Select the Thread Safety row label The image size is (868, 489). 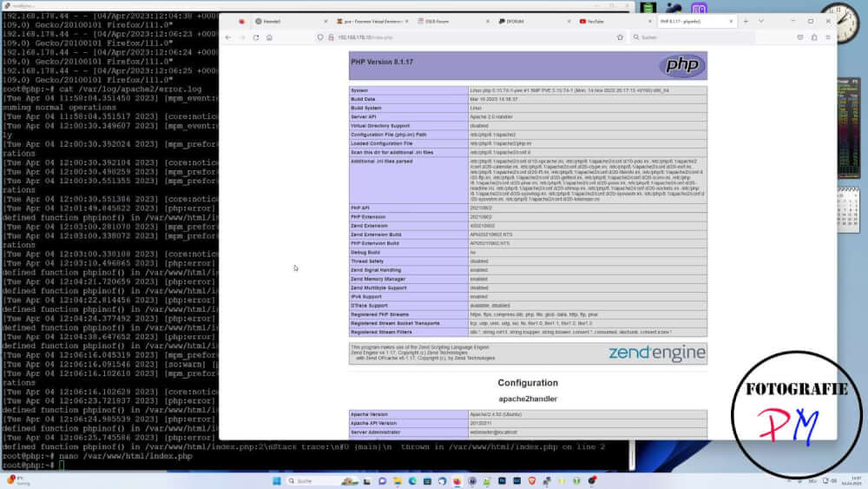coord(367,261)
